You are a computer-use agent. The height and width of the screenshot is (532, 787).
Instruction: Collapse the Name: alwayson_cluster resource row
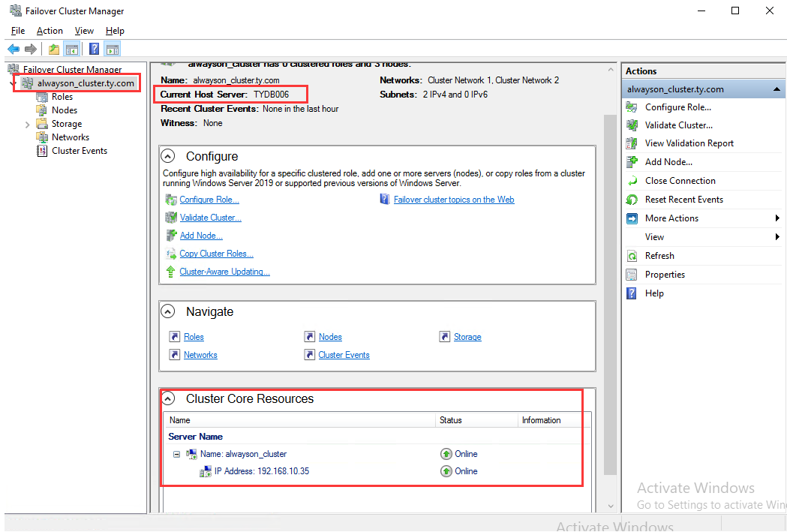pos(176,454)
